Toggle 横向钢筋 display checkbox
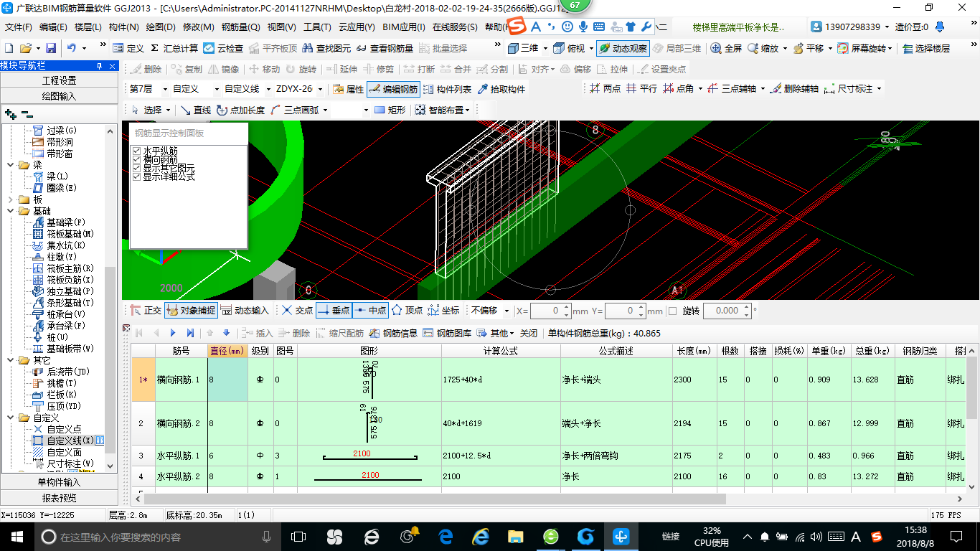 pos(136,159)
